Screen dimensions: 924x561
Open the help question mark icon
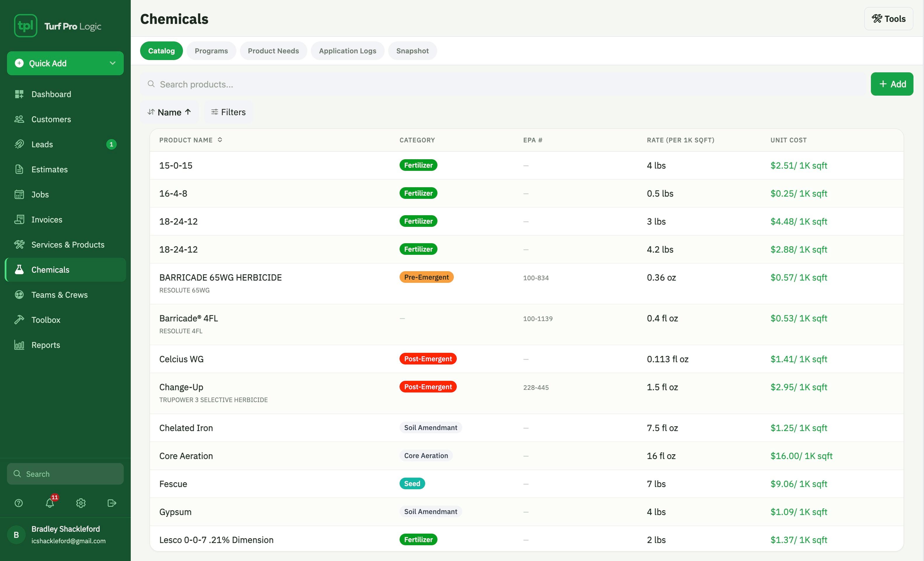[19, 503]
